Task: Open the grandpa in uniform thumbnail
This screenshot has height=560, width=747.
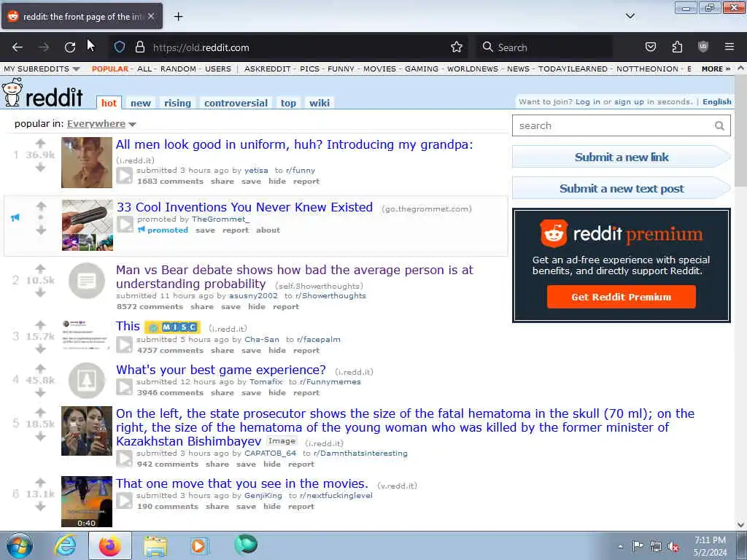Action: (x=87, y=163)
